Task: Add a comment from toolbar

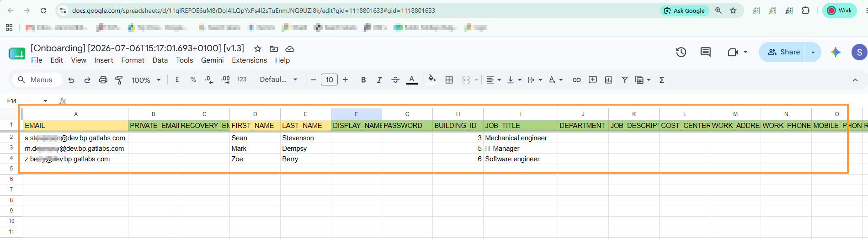Action: click(593, 80)
